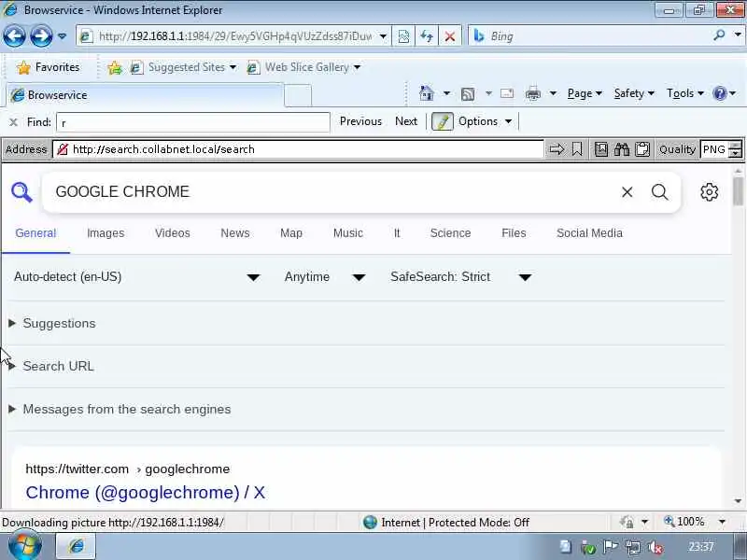The height and width of the screenshot is (560, 747).
Task: Open the recent pages dropdown arrow
Action: (62, 36)
